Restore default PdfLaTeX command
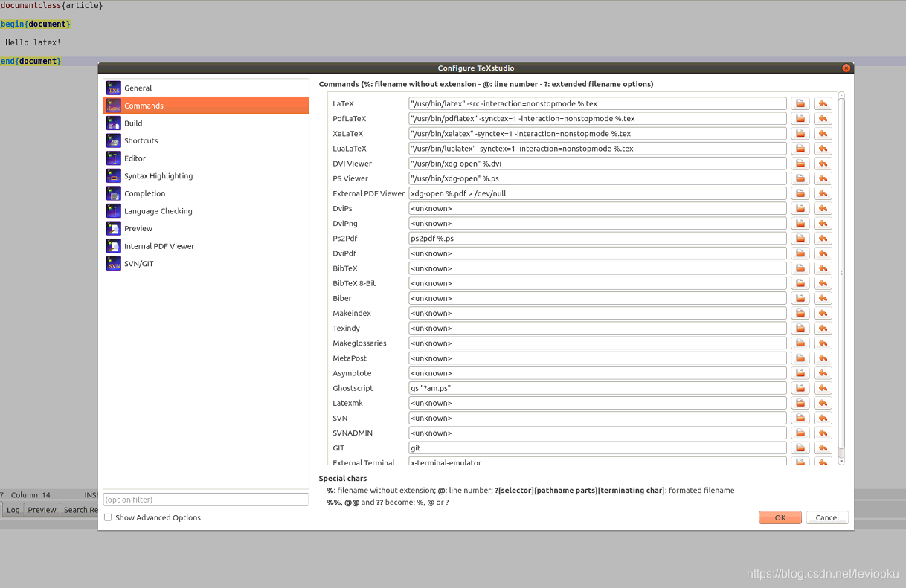 click(823, 118)
